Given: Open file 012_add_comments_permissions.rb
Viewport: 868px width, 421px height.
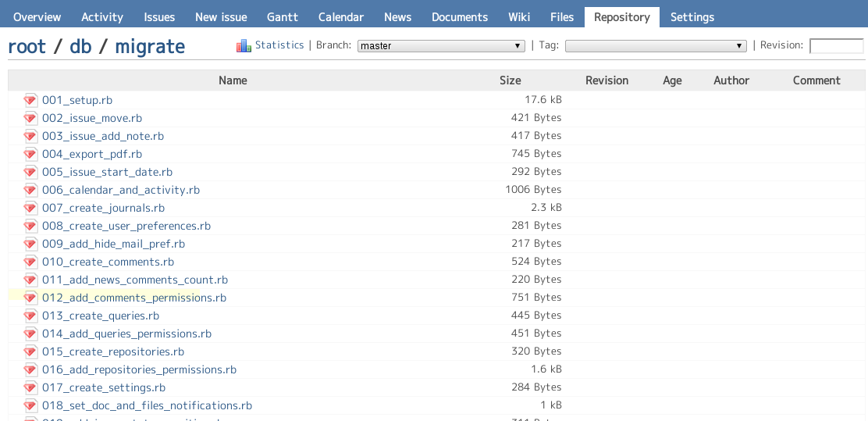Looking at the screenshot, I should coord(134,298).
